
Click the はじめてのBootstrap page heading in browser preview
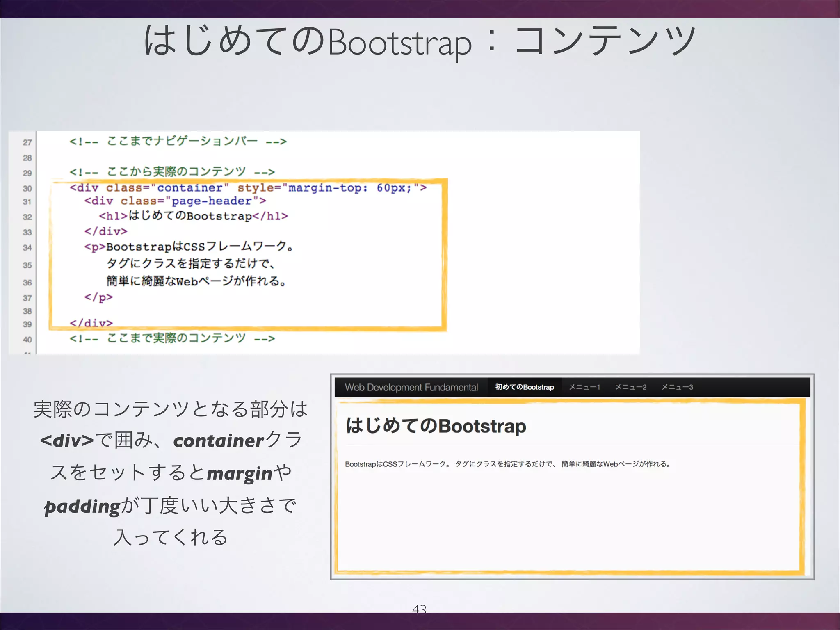coord(436,426)
